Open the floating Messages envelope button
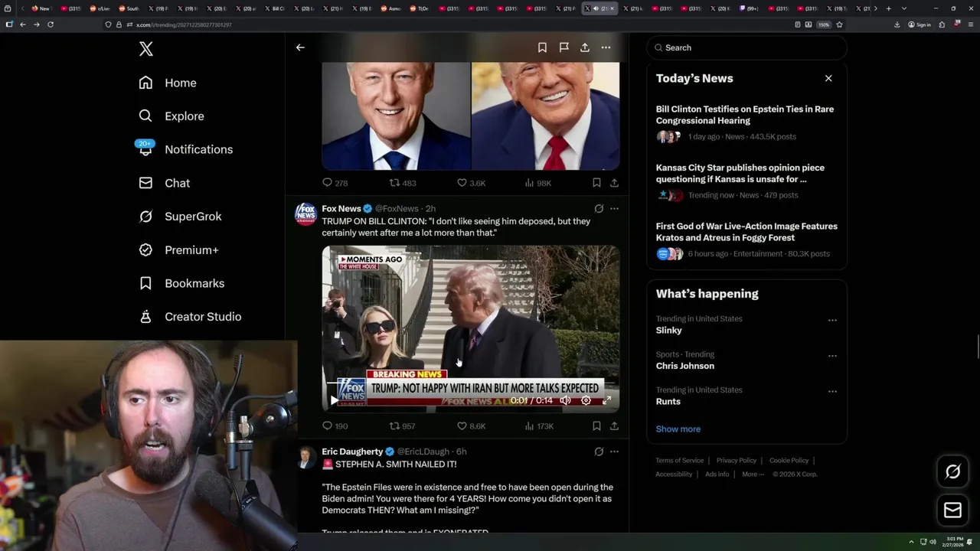This screenshot has height=551, width=980. pos(952,510)
